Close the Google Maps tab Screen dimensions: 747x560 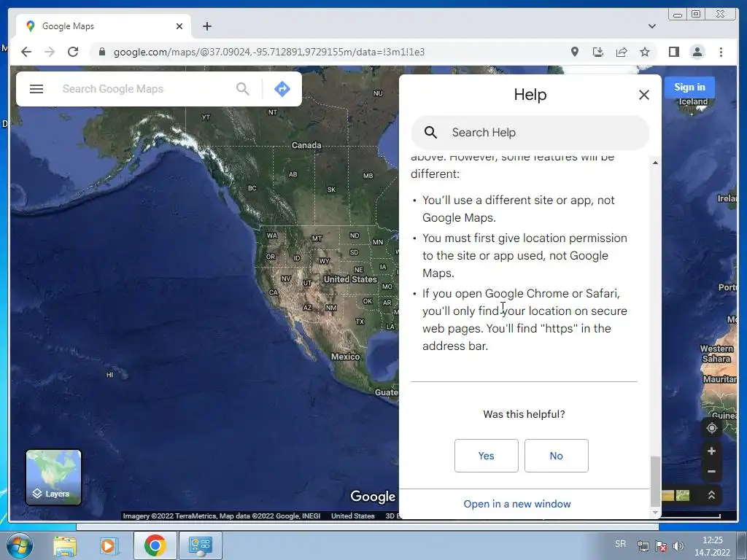(x=179, y=26)
